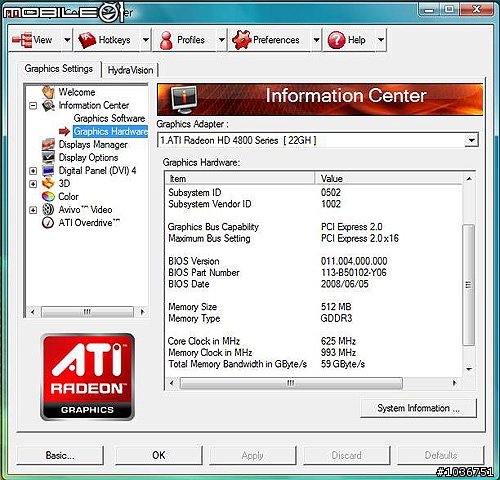
Task: Click the Discard button
Action: (x=346, y=455)
